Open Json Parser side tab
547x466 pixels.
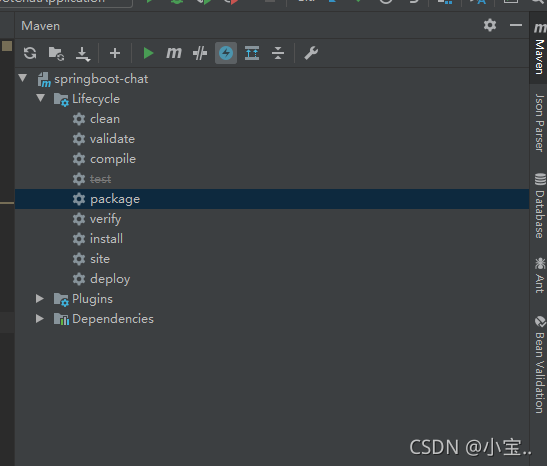click(x=539, y=123)
